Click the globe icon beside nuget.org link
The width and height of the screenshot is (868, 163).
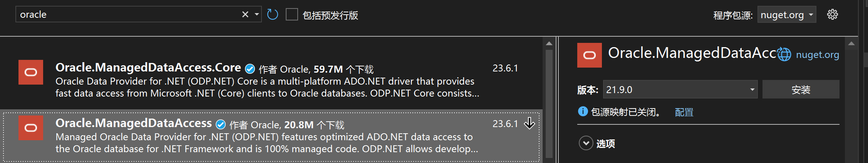pyautogui.click(x=784, y=54)
